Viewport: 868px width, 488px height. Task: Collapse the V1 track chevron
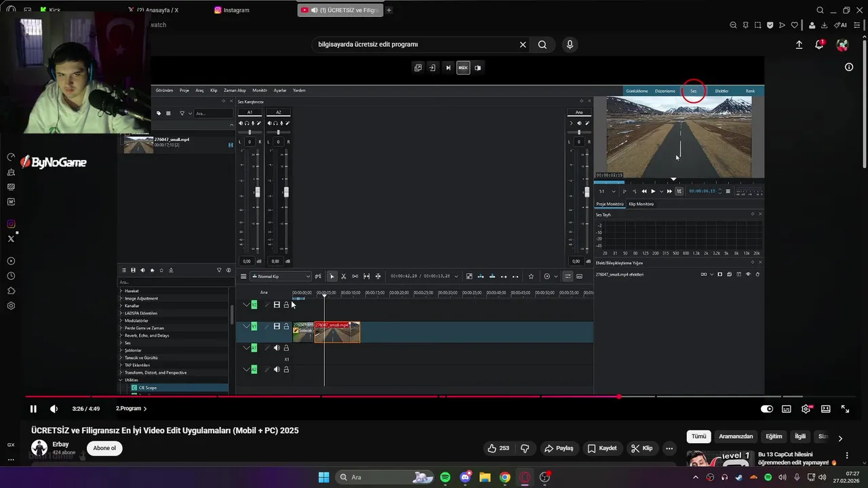pos(246,327)
